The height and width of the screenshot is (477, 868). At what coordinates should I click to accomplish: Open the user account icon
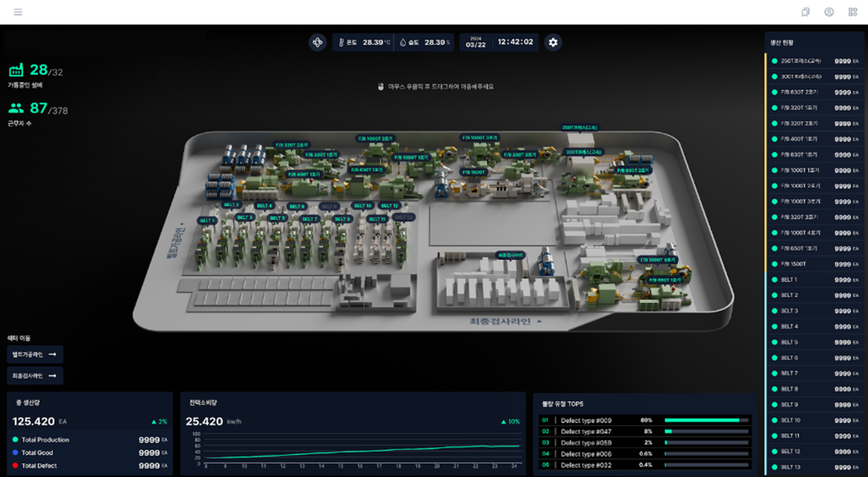(x=829, y=12)
